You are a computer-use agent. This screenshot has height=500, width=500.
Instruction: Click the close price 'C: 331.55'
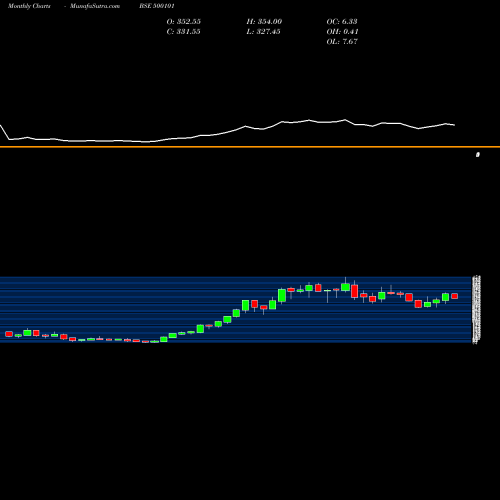[183, 32]
